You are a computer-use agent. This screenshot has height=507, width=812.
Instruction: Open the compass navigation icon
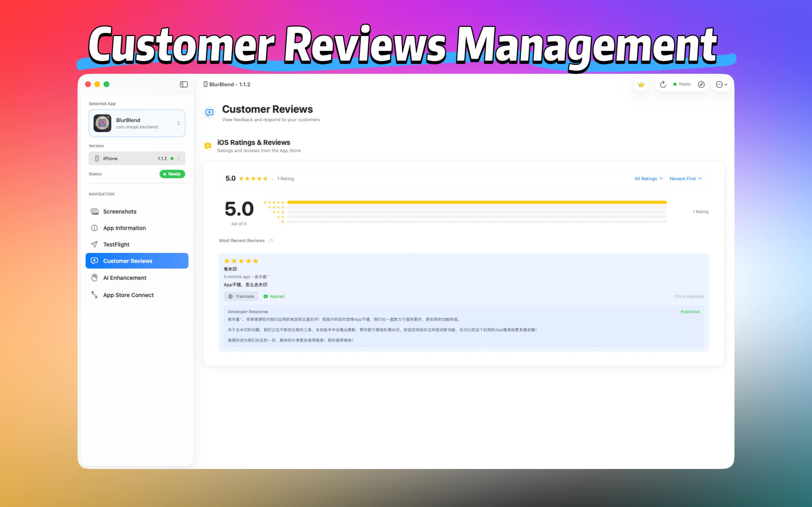click(701, 84)
